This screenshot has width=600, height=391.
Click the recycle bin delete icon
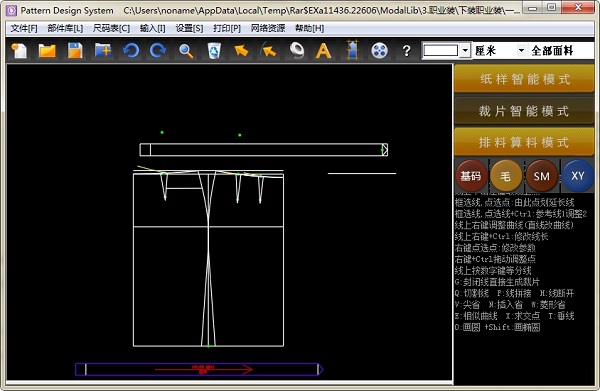coord(214,51)
